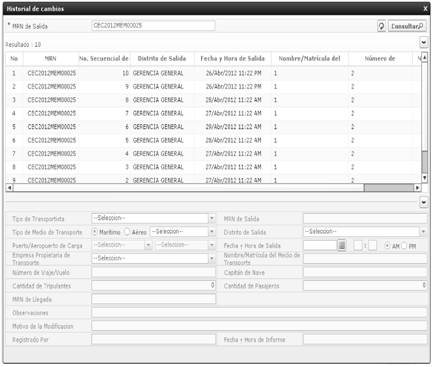The width and height of the screenshot is (432, 367).
Task: Select row 5 with sequence 6
Action: point(213,127)
